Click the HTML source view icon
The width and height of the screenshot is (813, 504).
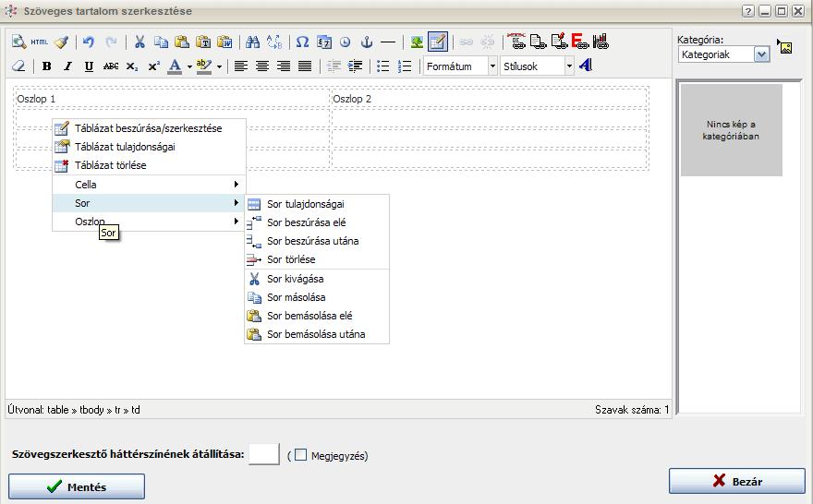[39, 42]
